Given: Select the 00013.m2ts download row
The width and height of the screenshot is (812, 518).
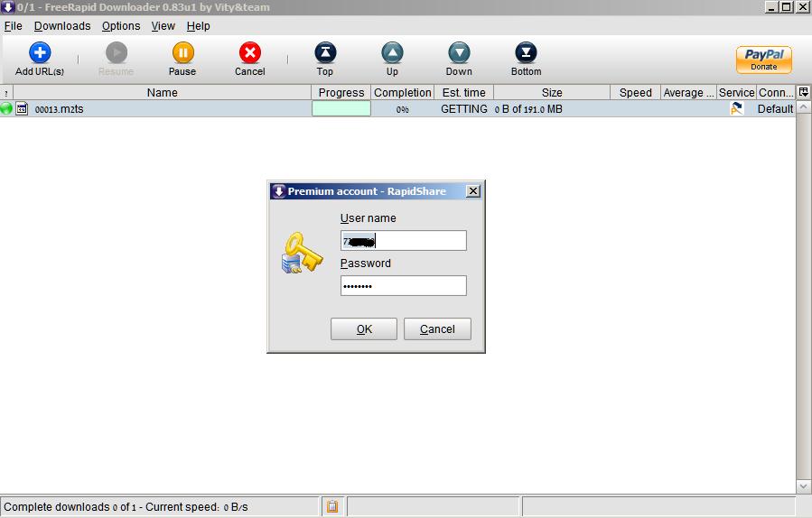Looking at the screenshot, I should pyautogui.click(x=163, y=109).
